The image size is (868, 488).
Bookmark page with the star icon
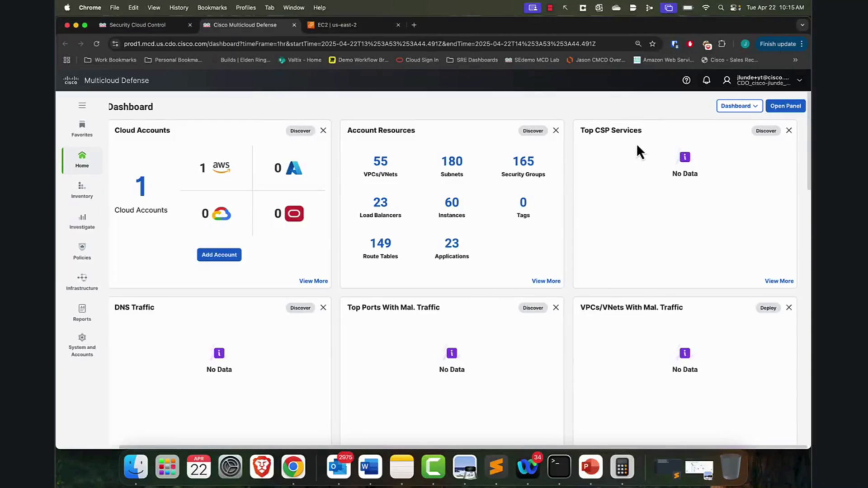(652, 44)
